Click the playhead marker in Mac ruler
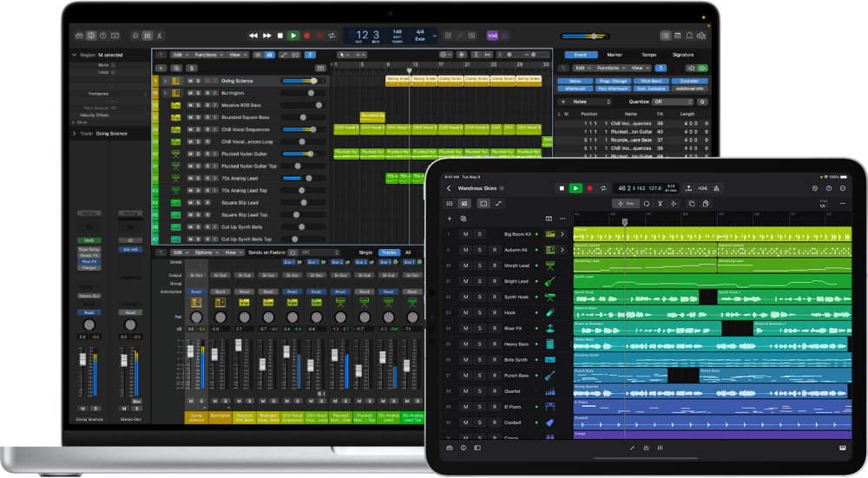 tap(410, 71)
